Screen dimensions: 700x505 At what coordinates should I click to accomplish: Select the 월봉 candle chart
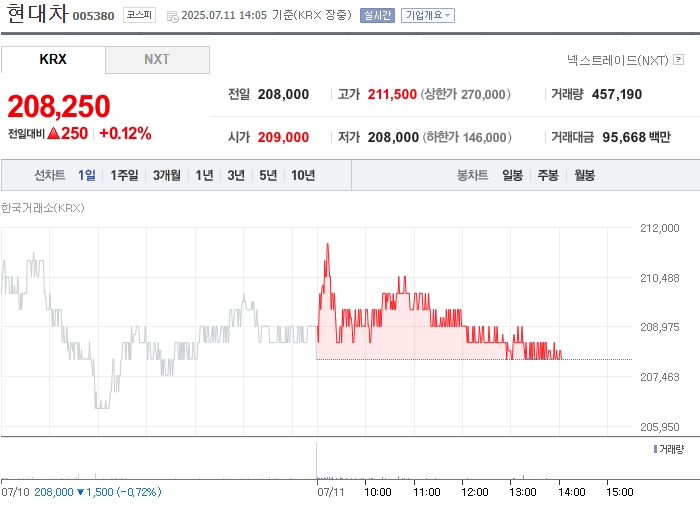pos(584,175)
